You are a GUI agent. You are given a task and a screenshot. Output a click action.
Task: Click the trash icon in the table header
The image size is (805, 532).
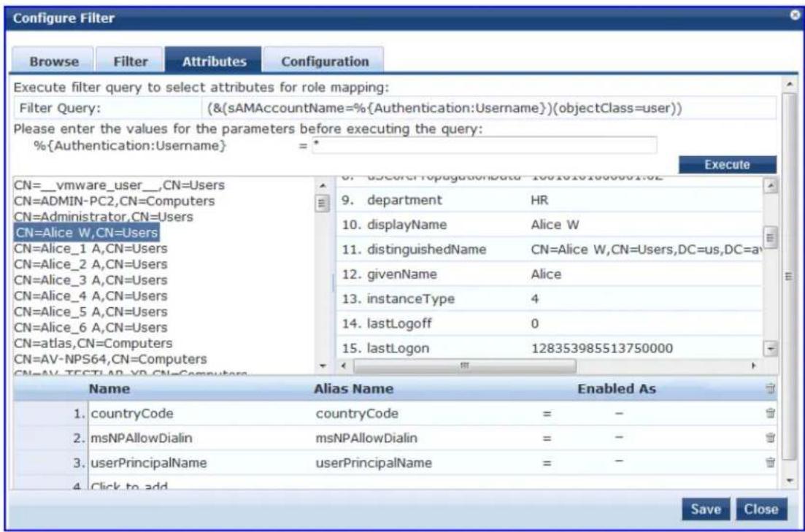(x=770, y=388)
